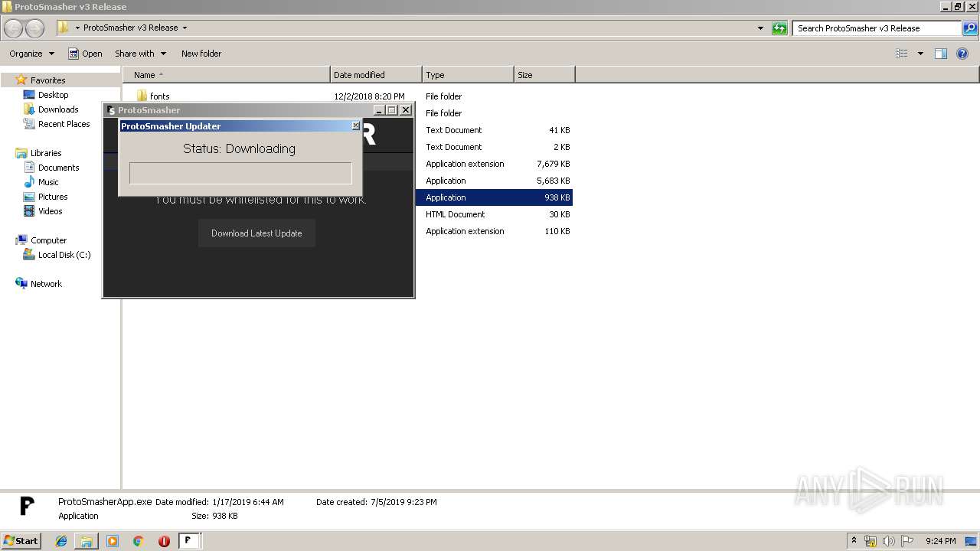Switch to Windows Explorer taskbar icon

pyautogui.click(x=87, y=541)
